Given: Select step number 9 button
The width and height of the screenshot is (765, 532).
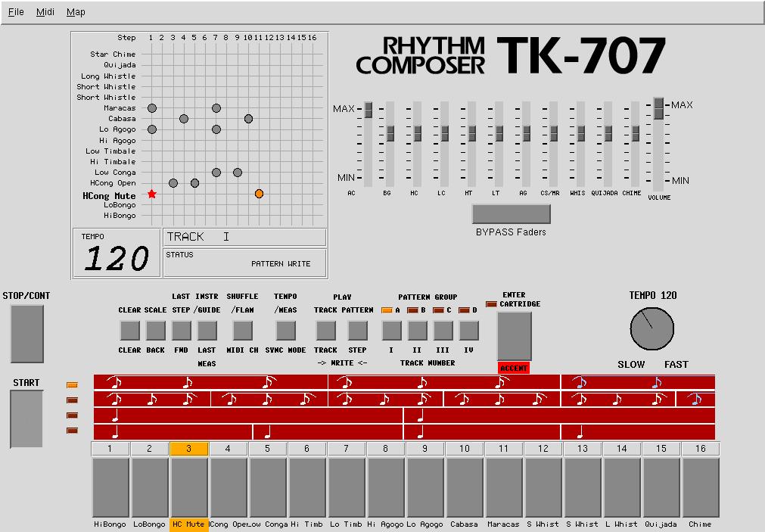Looking at the screenshot, I should [424, 449].
